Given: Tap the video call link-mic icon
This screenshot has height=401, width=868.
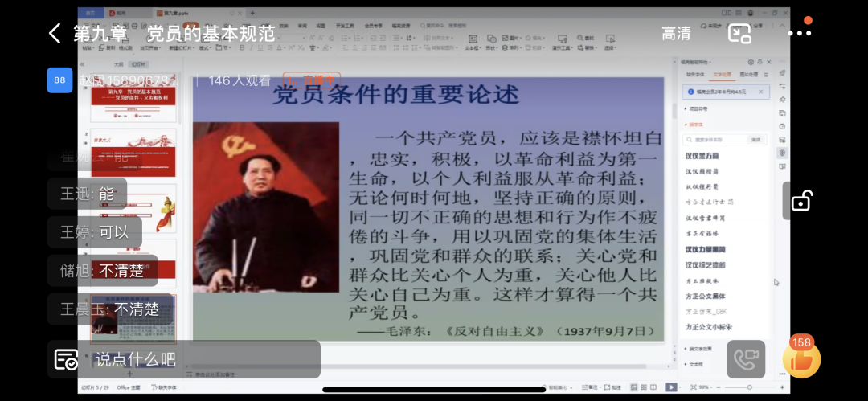Looking at the screenshot, I should coord(746,359).
